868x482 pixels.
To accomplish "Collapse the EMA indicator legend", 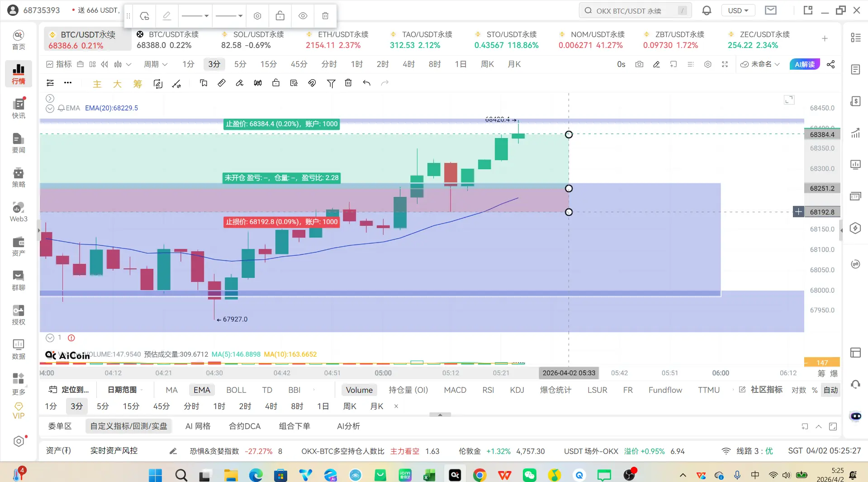I will (50, 108).
